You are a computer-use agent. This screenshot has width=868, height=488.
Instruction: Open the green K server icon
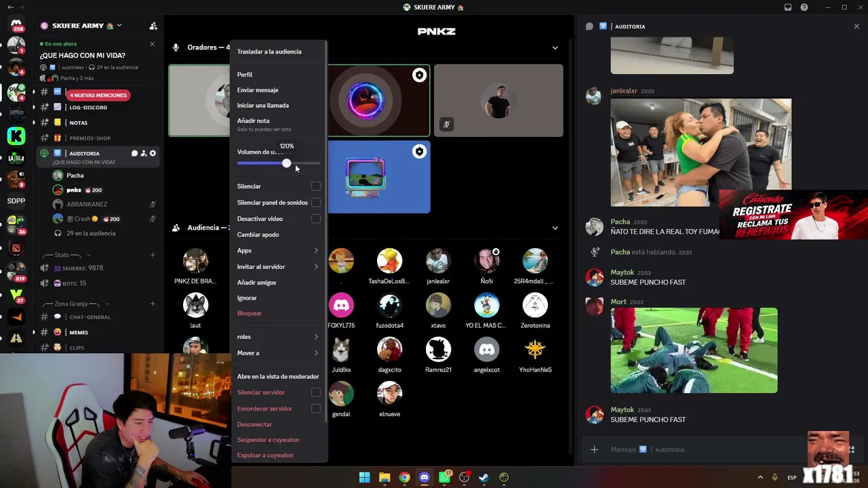[16, 136]
